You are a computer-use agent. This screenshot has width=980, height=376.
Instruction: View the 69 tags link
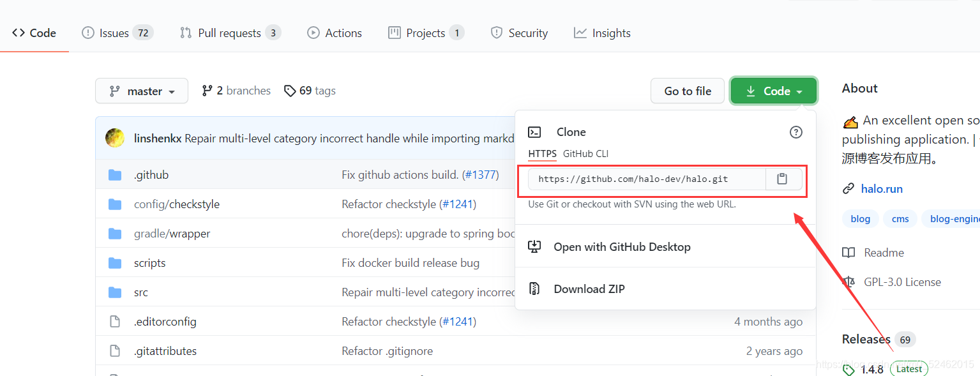pos(310,91)
